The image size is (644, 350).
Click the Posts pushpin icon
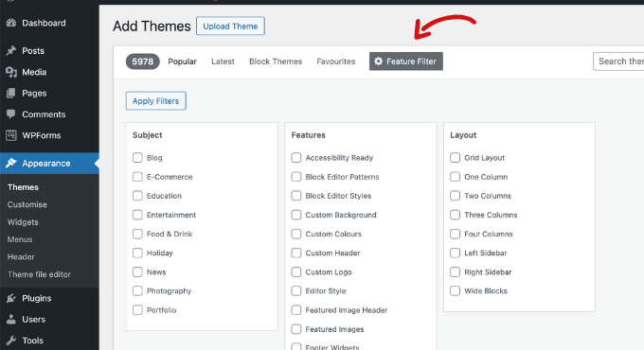click(x=11, y=51)
